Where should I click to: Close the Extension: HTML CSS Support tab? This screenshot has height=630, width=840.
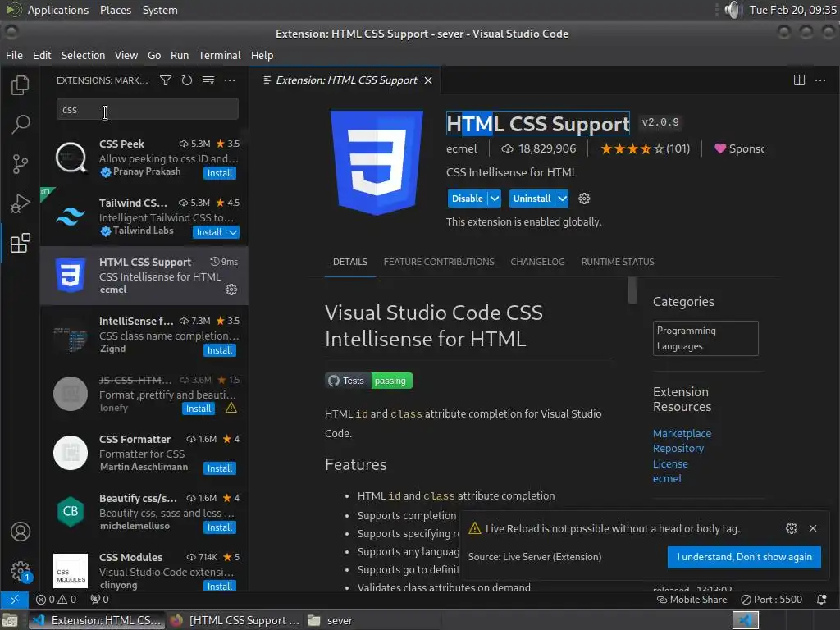[x=428, y=80]
